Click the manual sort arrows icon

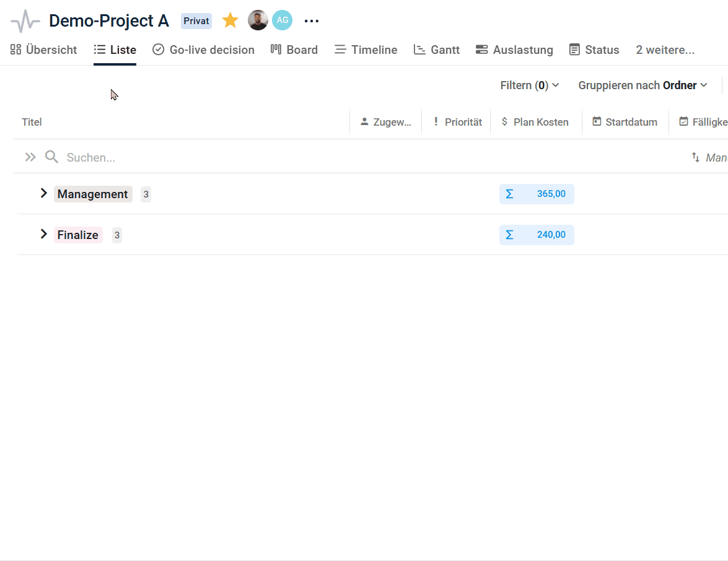[x=696, y=158]
